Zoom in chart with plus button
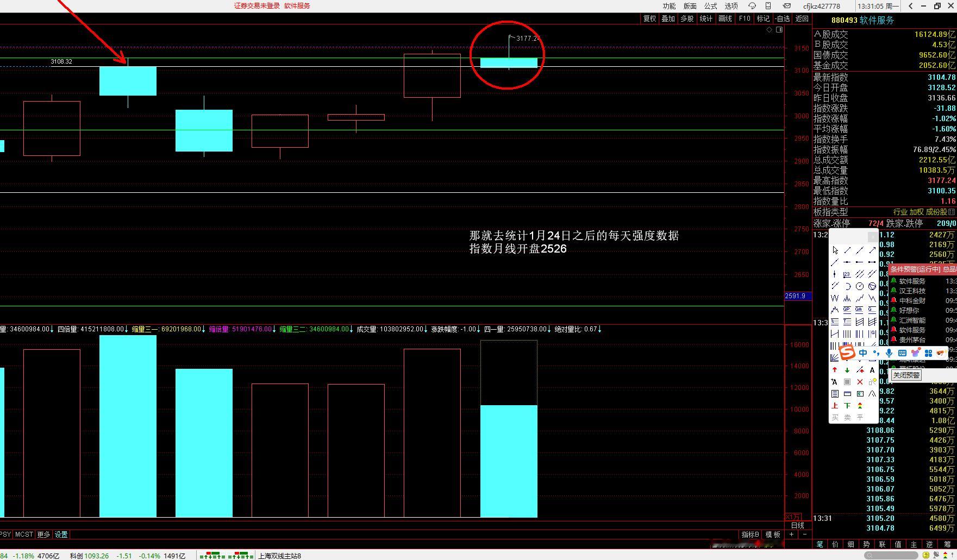Screen dimensions: 957x560 [x=791, y=534]
